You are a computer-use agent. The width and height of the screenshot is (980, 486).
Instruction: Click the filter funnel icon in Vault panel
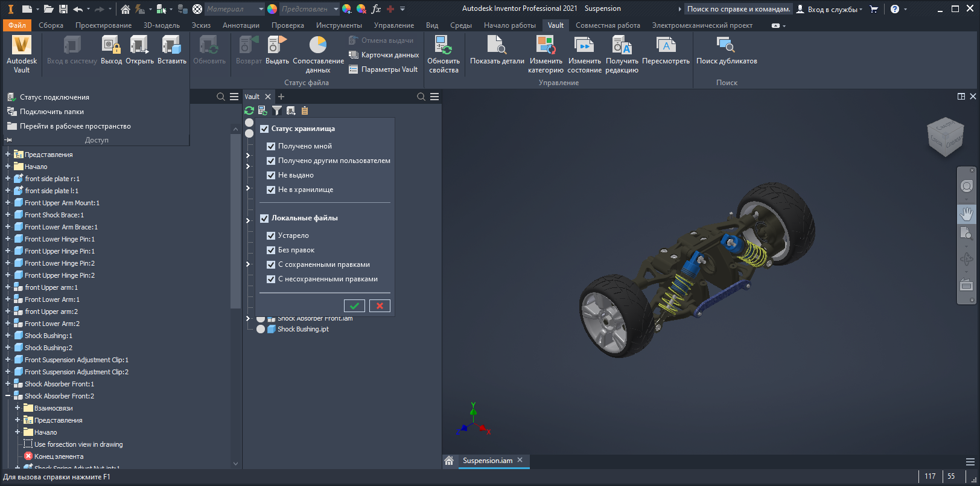point(277,110)
